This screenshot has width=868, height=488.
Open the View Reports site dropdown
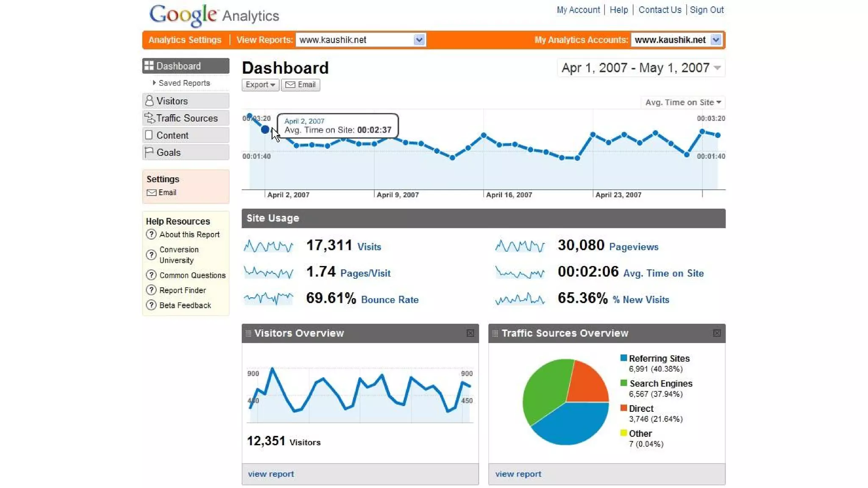(419, 40)
